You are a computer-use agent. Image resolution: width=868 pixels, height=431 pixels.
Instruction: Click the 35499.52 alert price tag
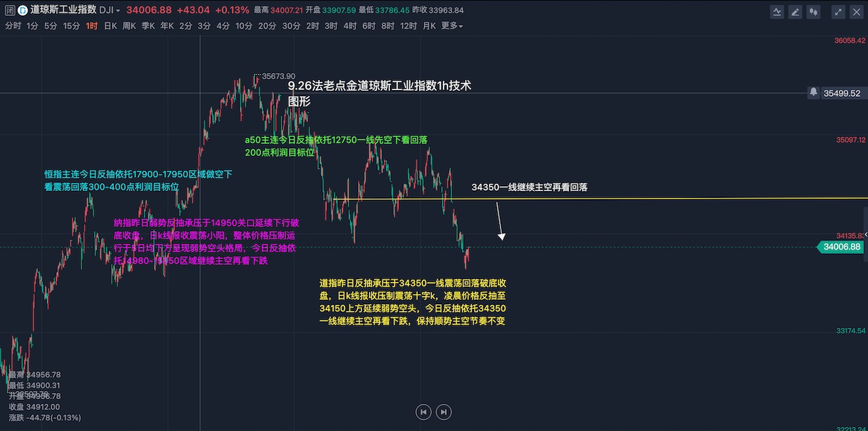coord(842,94)
